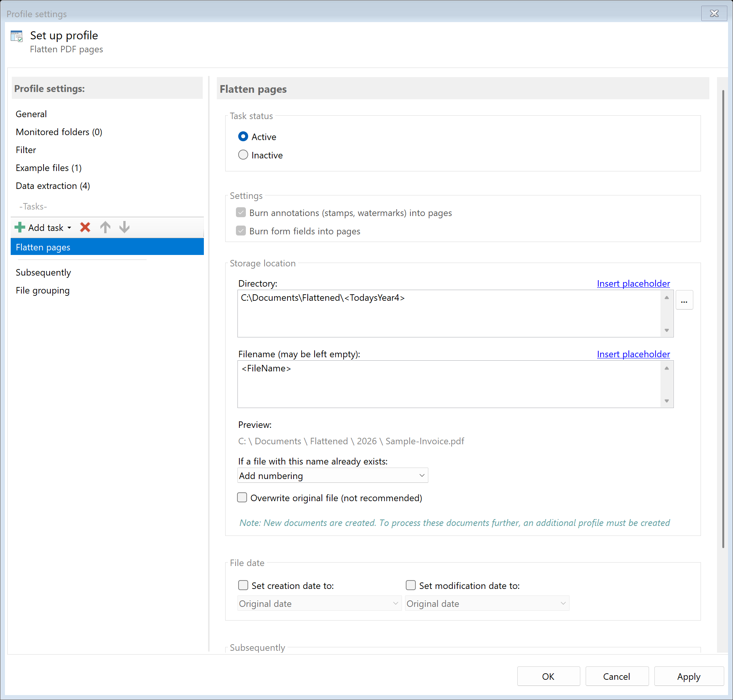733x700 pixels.
Task: Click inside the Filename text field
Action: coord(449,384)
